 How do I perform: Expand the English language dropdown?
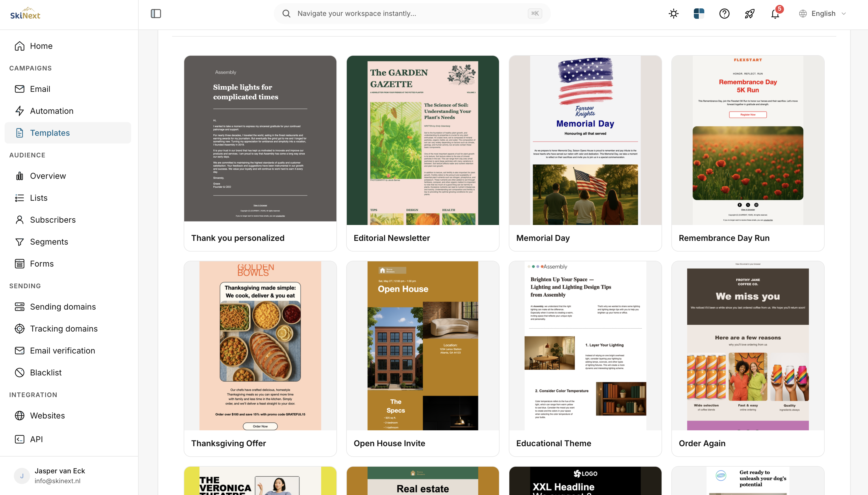tap(822, 14)
